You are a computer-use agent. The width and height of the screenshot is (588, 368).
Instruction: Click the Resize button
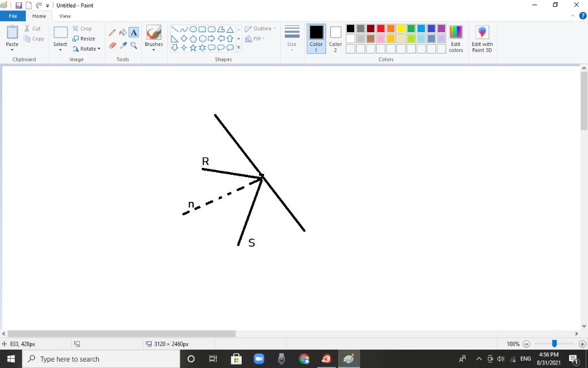click(84, 39)
